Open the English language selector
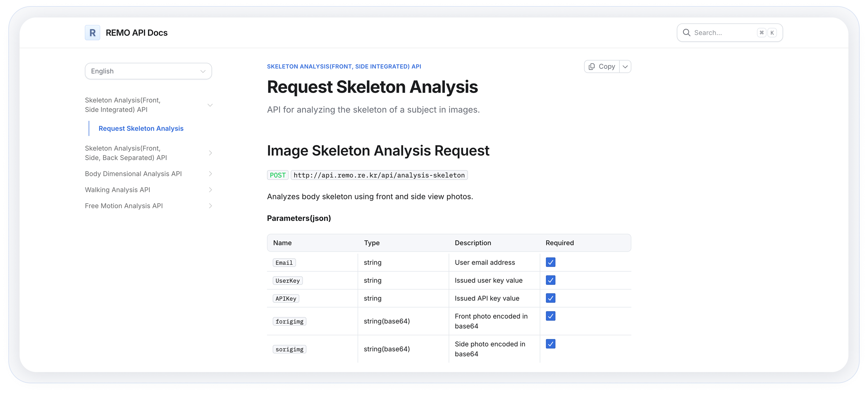Viewport: 868px width, 394px height. [x=148, y=71]
